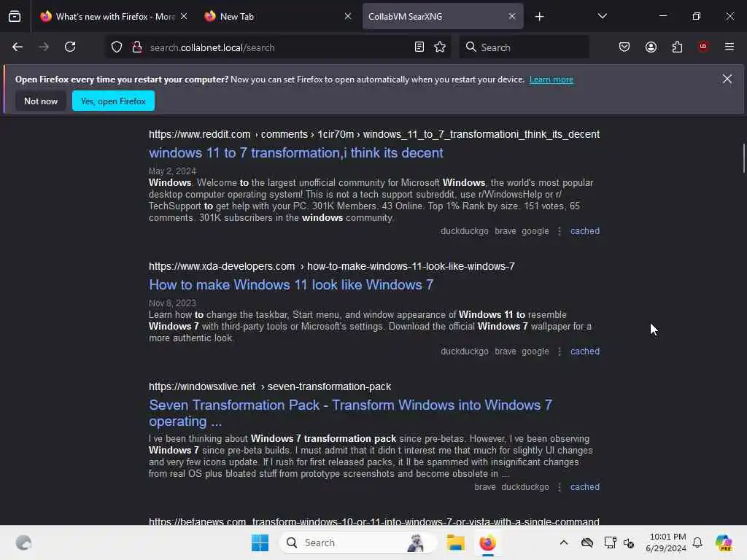
Task: Click the Firefox toolbar Search box
Action: (x=524, y=47)
